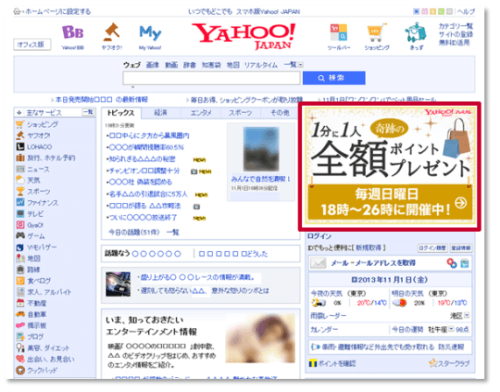The height and width of the screenshot is (392, 500).
Task: Open クックパッド in the sidebar
Action: click(x=42, y=370)
